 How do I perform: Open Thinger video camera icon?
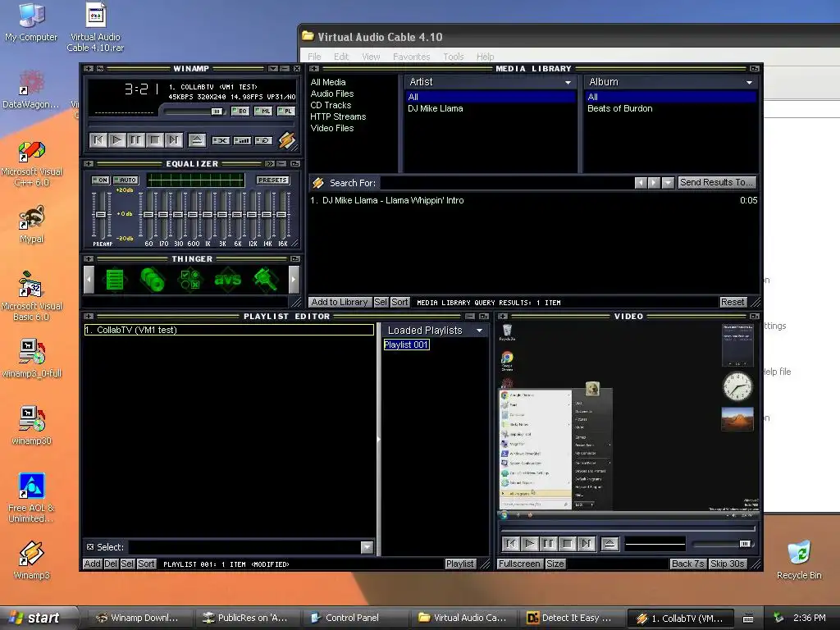pyautogui.click(x=265, y=280)
